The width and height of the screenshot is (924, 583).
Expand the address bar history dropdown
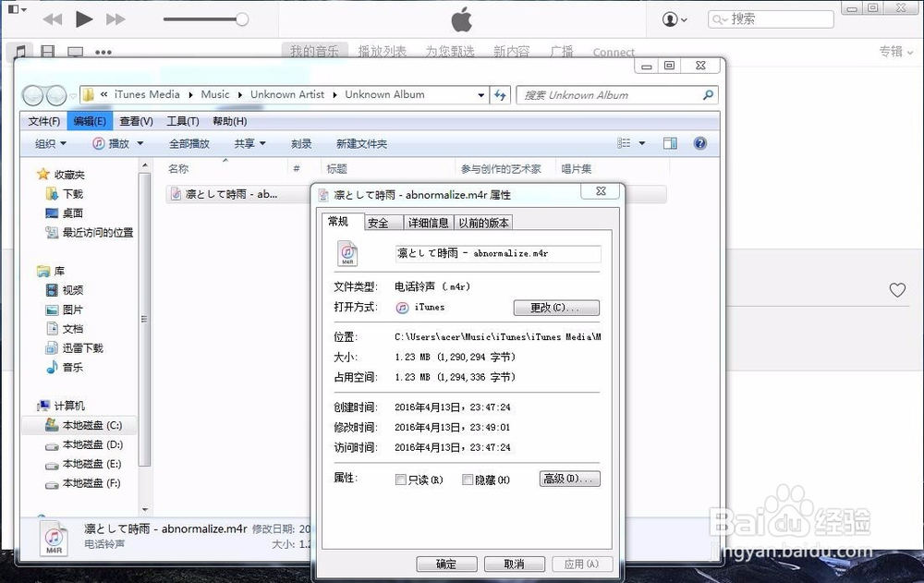(x=481, y=95)
